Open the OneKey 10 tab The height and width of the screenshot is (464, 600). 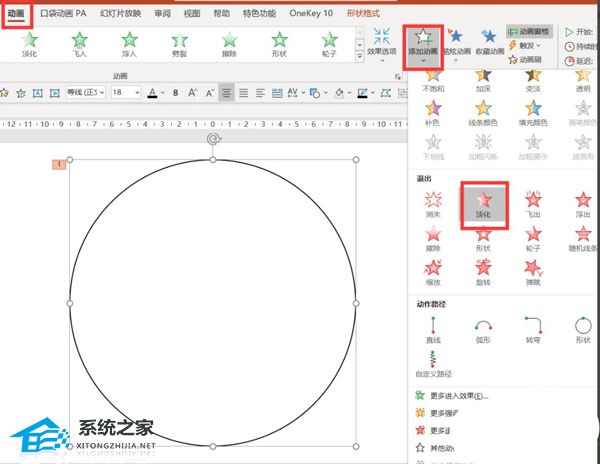[311, 13]
